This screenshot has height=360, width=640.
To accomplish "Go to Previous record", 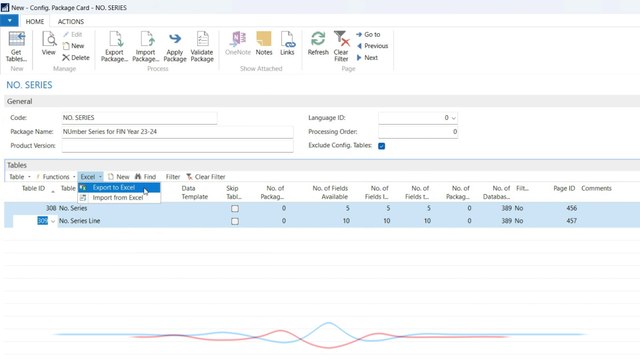I will (x=372, y=46).
